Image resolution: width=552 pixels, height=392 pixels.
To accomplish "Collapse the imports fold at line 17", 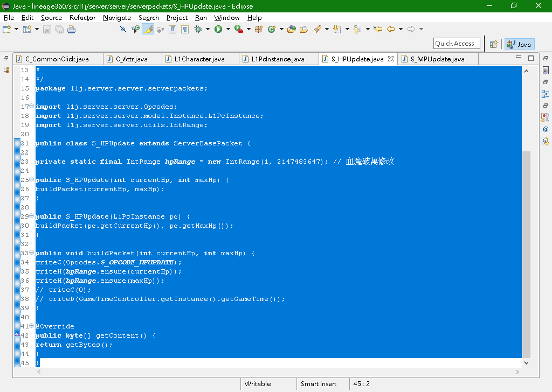I will [32, 106].
